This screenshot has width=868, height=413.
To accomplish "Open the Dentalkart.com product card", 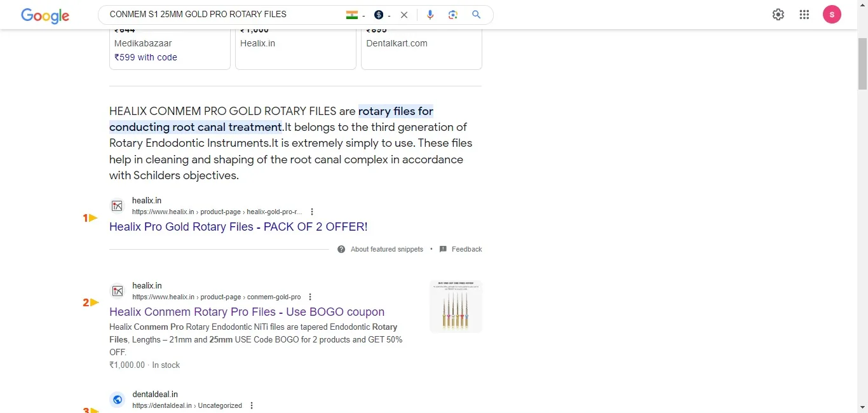I will [x=421, y=48].
